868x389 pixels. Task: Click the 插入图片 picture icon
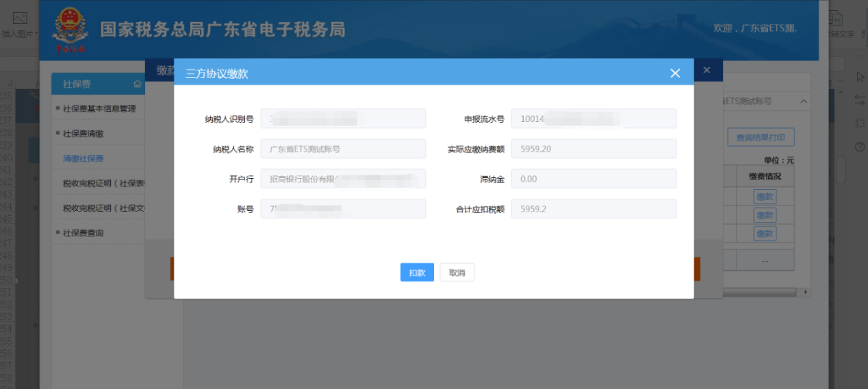20,18
